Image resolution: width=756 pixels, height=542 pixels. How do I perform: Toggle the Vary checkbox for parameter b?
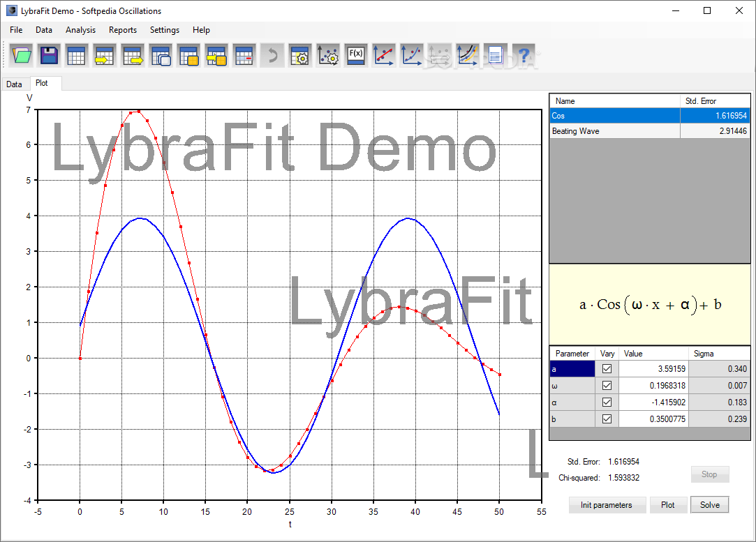pos(607,419)
